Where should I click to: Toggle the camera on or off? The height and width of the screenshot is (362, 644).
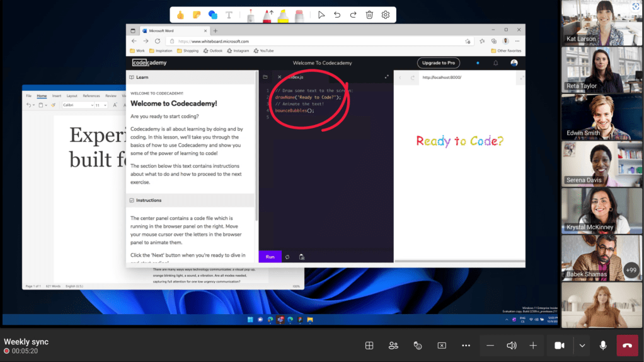pos(558,345)
